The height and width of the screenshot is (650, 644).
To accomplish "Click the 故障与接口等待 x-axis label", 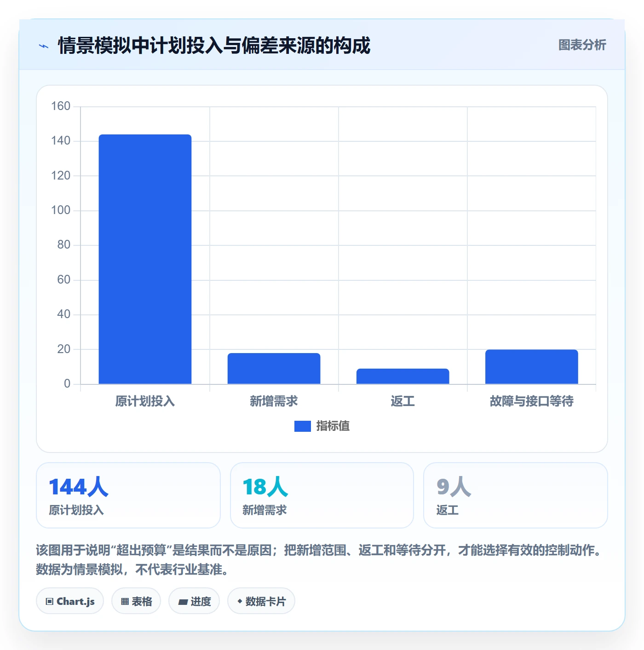I will point(531,401).
